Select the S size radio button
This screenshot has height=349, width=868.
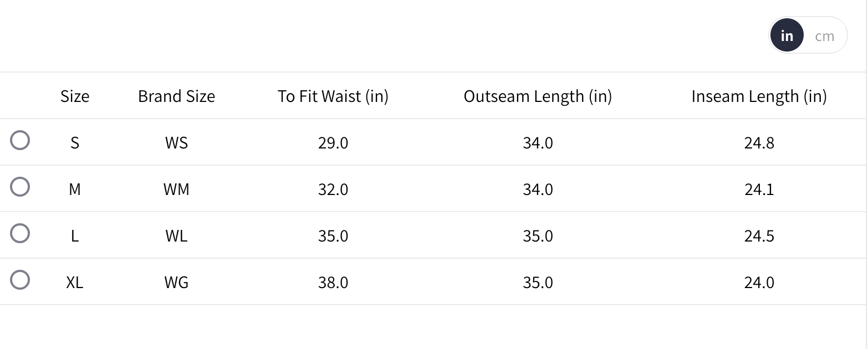[20, 141]
